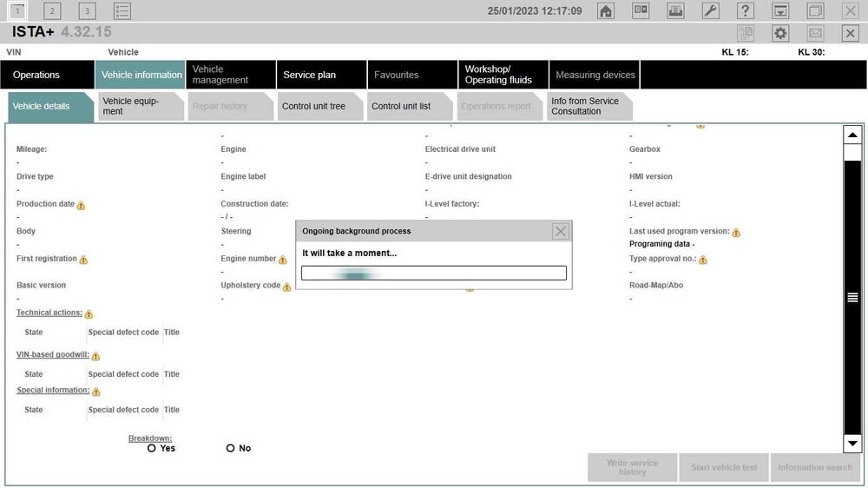Click the 'Road-Map/Abo' label

(656, 286)
